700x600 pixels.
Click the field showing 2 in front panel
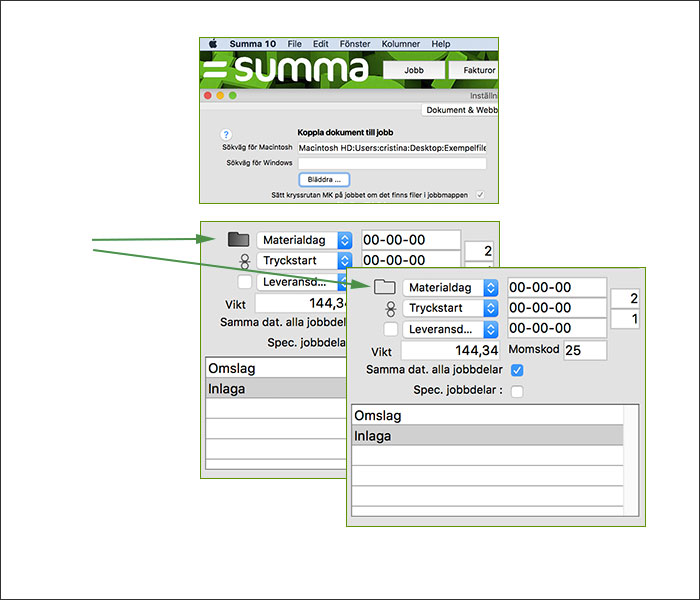tap(625, 298)
